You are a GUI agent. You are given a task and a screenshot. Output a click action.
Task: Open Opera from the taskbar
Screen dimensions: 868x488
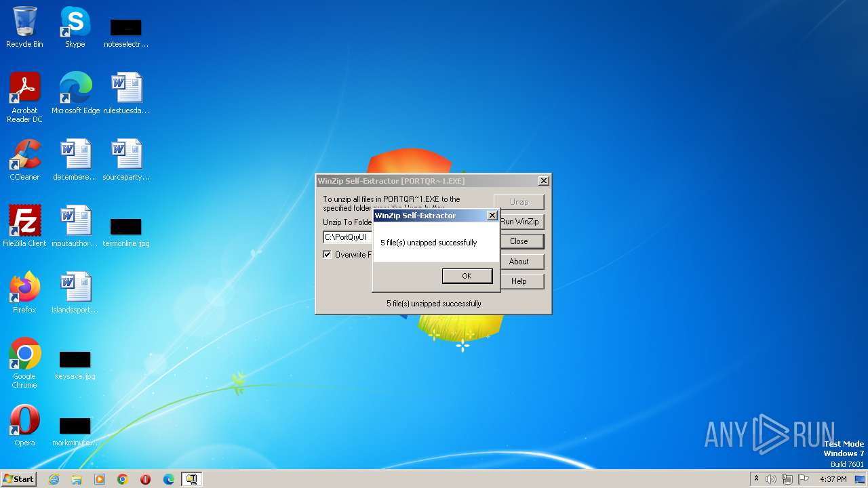click(145, 479)
